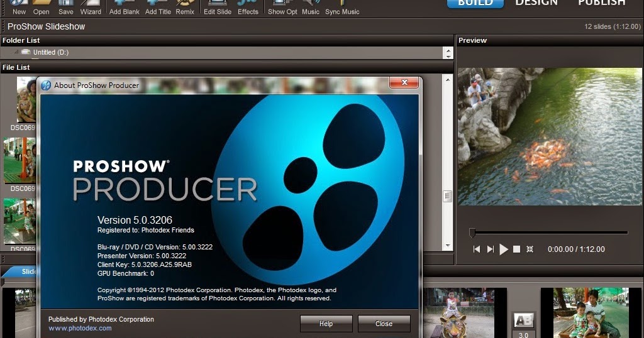Jump to previous slide in Preview
Image resolution: width=644 pixels, height=338 pixels.
[x=477, y=249]
